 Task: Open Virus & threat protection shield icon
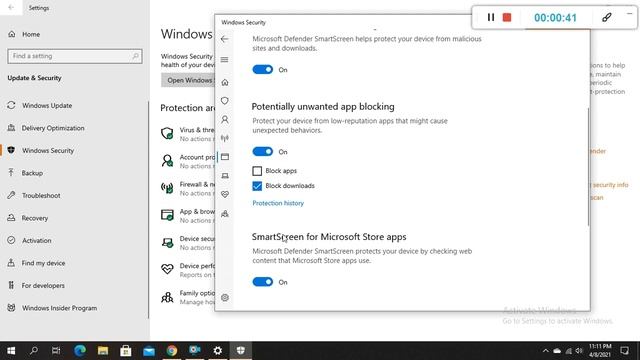click(x=224, y=101)
